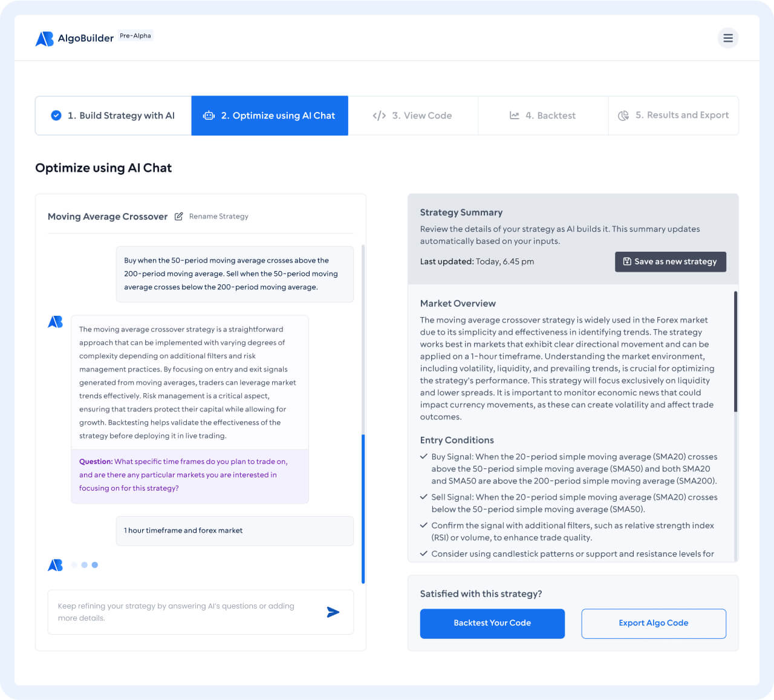Click the chat refinement input field
This screenshot has width=774, height=700.
181,612
